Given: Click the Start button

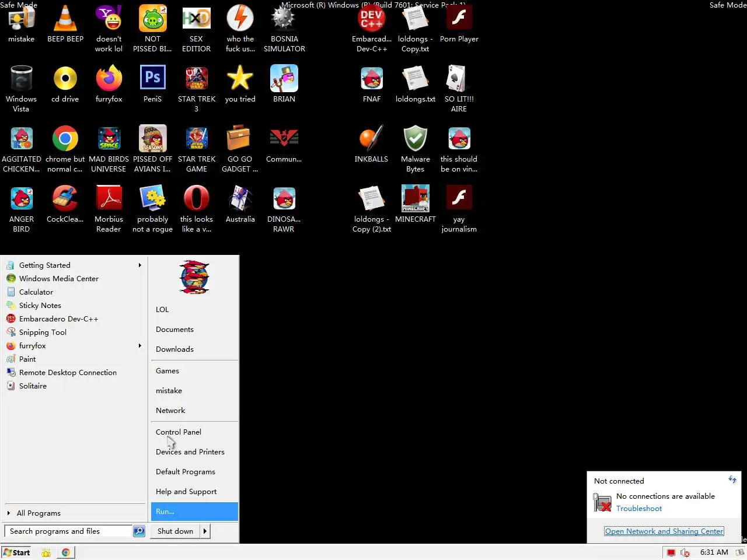Looking at the screenshot, I should click(x=17, y=552).
